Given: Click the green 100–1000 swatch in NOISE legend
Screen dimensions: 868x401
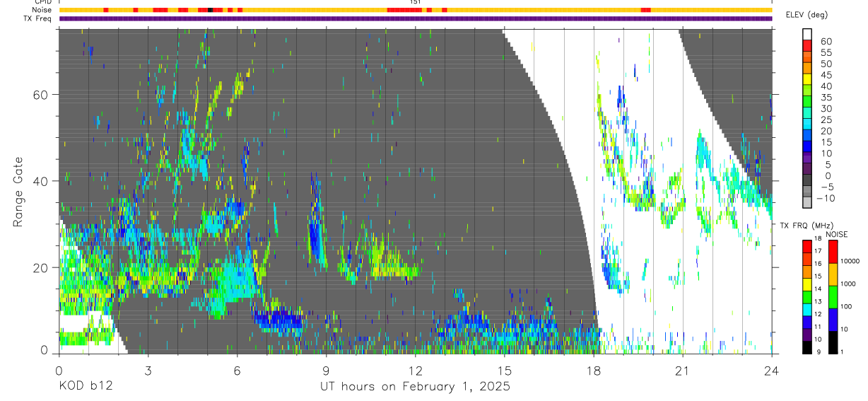Looking at the screenshot, I should (833, 296).
